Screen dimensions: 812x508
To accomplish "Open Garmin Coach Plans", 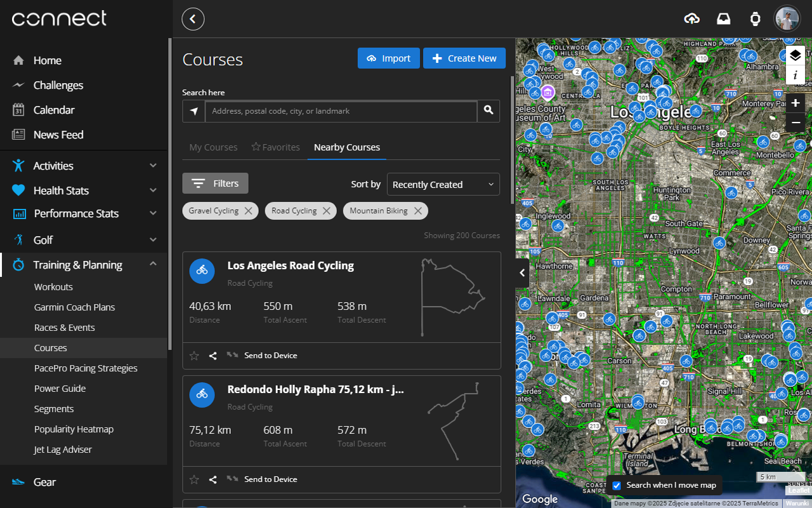I will (75, 307).
